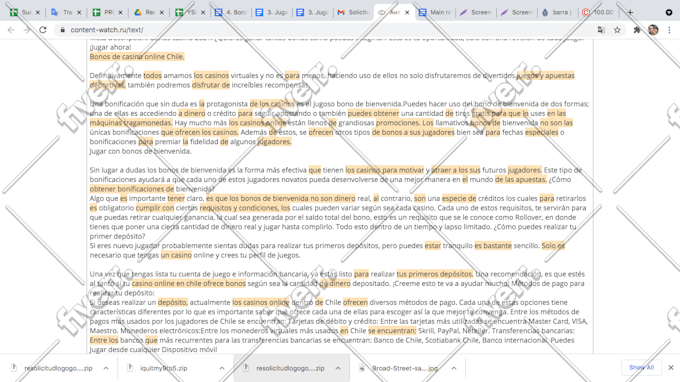Expand options for Broad-Street-sa jpg download
Viewport: 680px width, 382px height.
[454, 368]
